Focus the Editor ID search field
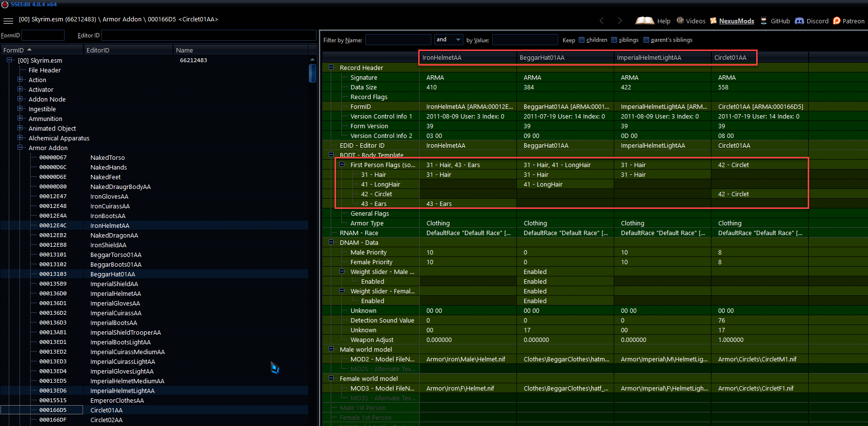 point(209,35)
